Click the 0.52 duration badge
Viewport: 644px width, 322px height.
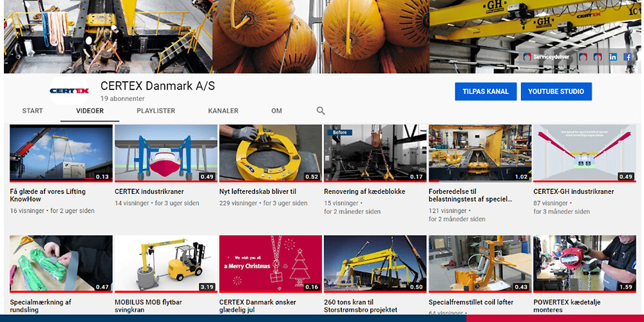tap(312, 176)
